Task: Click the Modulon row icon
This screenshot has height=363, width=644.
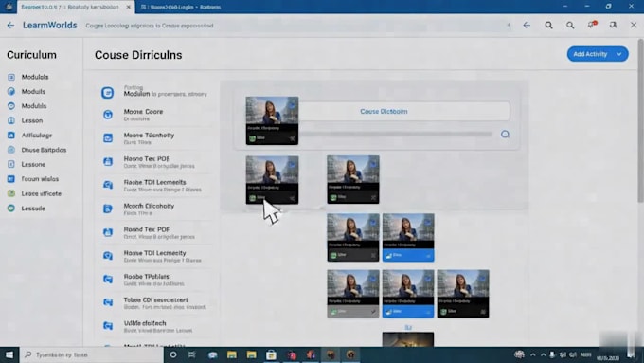Action: pos(108,93)
